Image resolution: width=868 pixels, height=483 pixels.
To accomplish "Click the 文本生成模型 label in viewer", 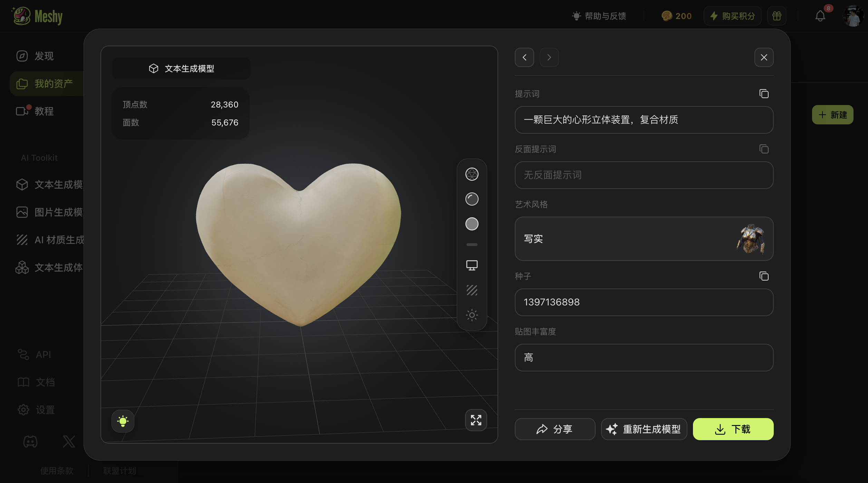I will click(x=181, y=68).
